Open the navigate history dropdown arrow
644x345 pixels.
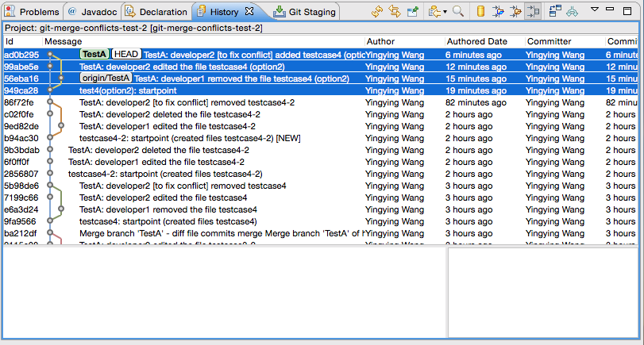pyautogui.click(x=445, y=12)
